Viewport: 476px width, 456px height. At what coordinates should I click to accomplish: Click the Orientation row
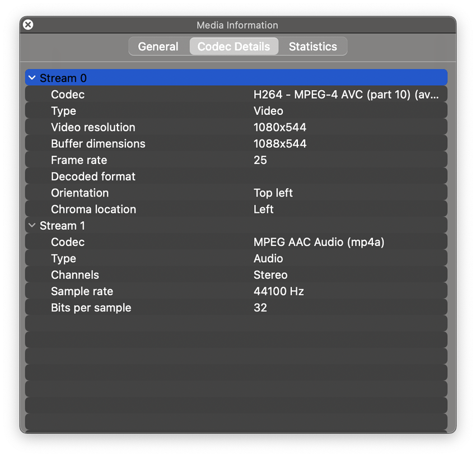pyautogui.click(x=80, y=193)
